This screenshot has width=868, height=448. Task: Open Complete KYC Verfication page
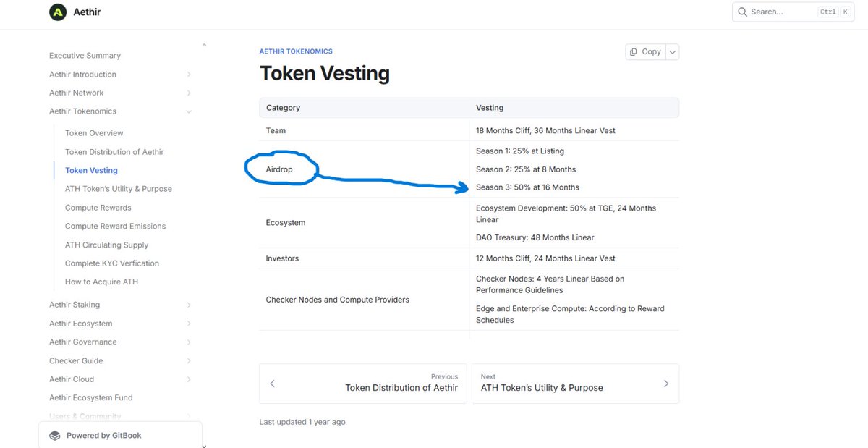(x=112, y=263)
